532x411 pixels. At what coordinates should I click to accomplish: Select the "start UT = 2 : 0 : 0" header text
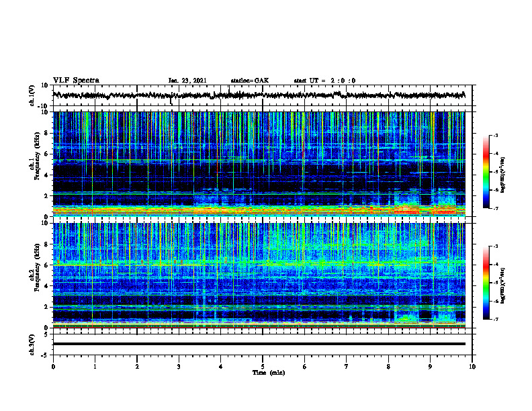click(324, 81)
